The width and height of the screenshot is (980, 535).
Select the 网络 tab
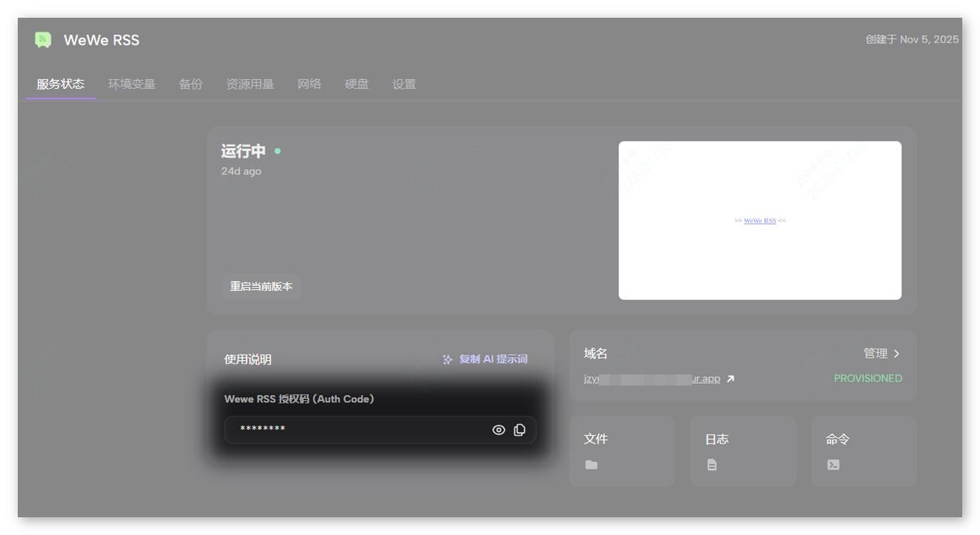pos(310,84)
